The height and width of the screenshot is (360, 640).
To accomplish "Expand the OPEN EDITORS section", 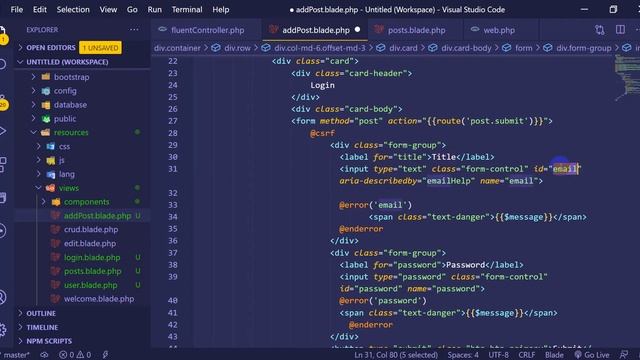I will [51, 48].
